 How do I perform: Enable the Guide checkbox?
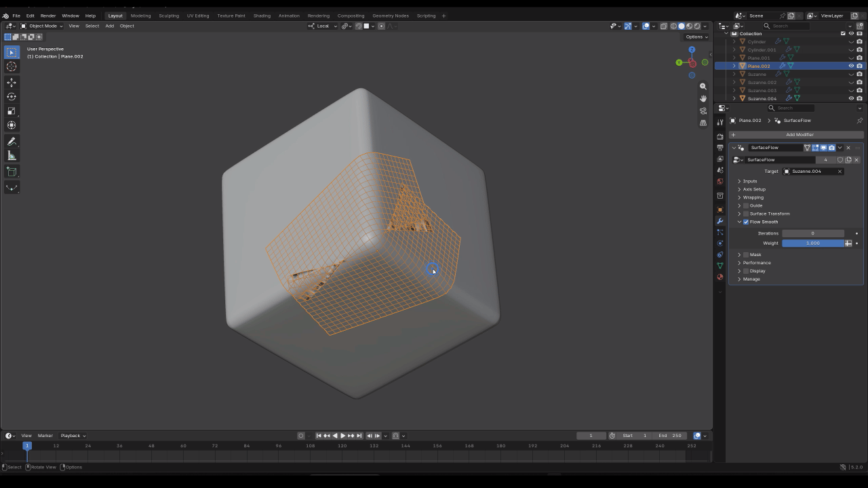(746, 205)
